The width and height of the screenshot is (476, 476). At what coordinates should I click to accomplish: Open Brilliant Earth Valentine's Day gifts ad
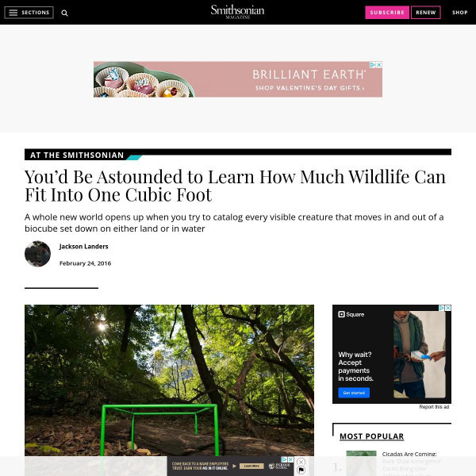(238, 79)
